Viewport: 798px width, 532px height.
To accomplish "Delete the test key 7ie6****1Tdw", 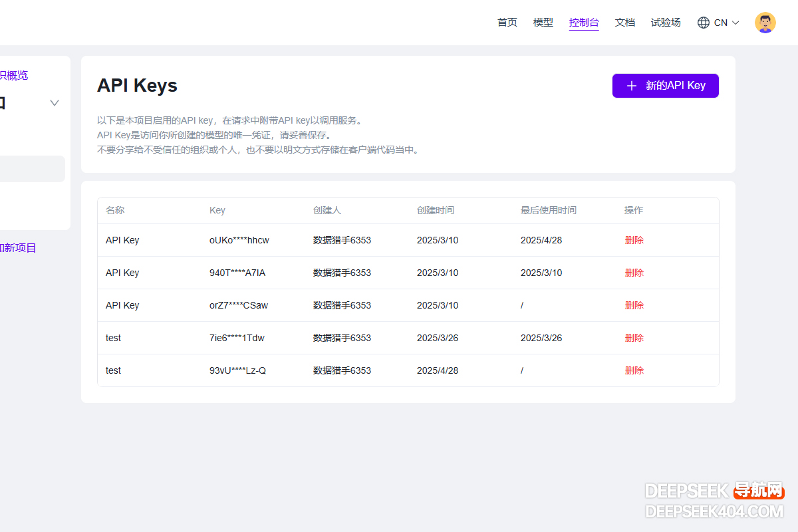I will (634, 338).
